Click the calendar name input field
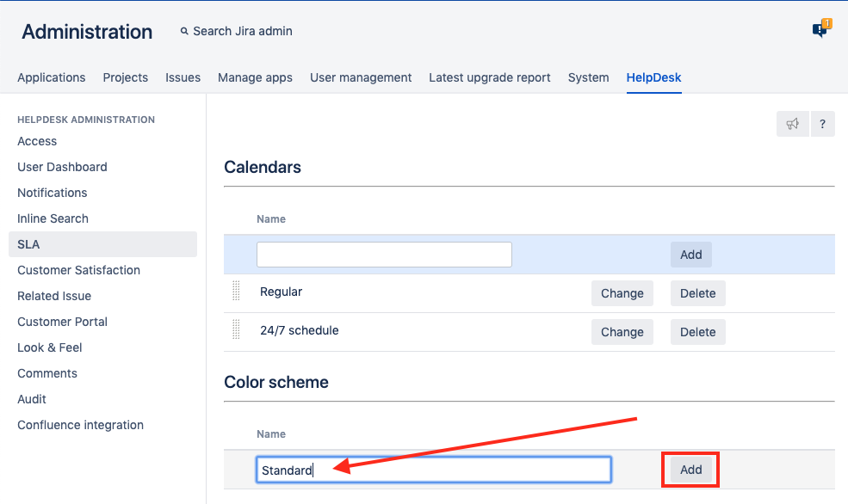The image size is (848, 504). click(x=384, y=255)
